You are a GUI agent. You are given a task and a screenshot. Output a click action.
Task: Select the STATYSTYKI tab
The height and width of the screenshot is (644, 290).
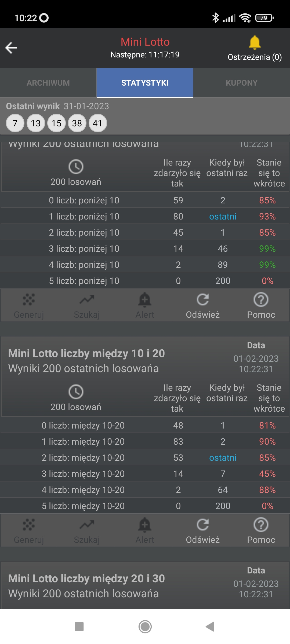(145, 83)
